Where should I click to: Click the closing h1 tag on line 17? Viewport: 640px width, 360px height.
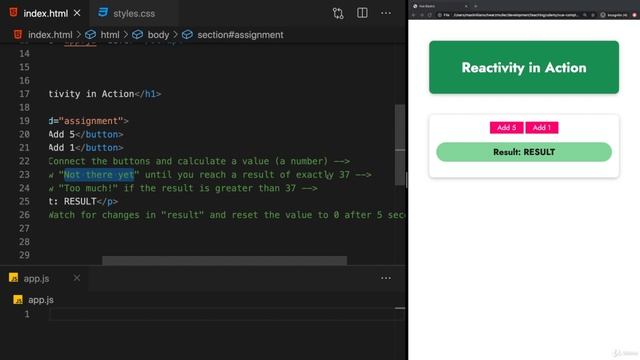point(148,94)
